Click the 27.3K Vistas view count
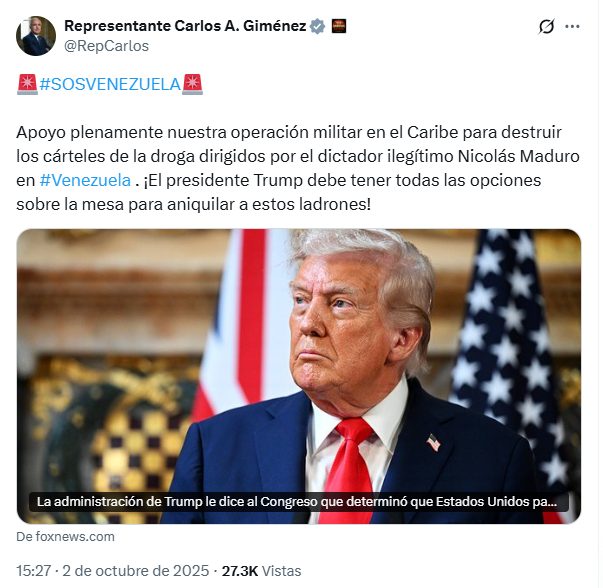603x588 pixels. coord(262,571)
